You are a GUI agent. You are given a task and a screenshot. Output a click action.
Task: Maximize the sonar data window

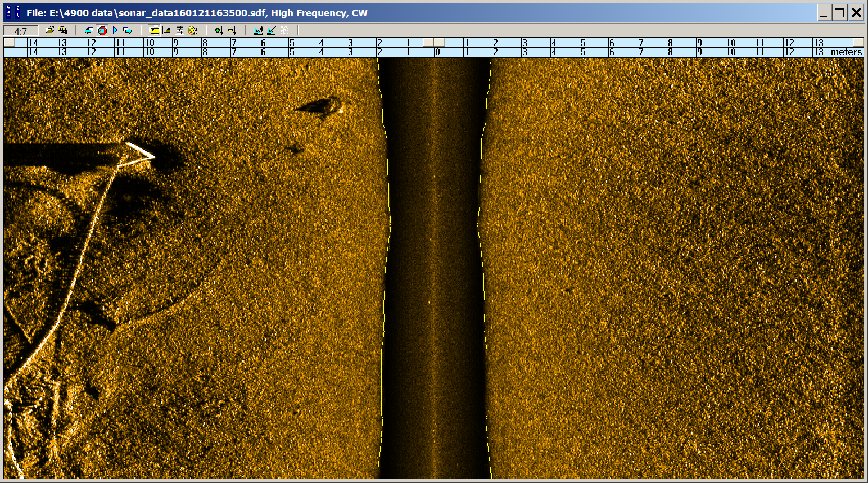click(x=839, y=13)
